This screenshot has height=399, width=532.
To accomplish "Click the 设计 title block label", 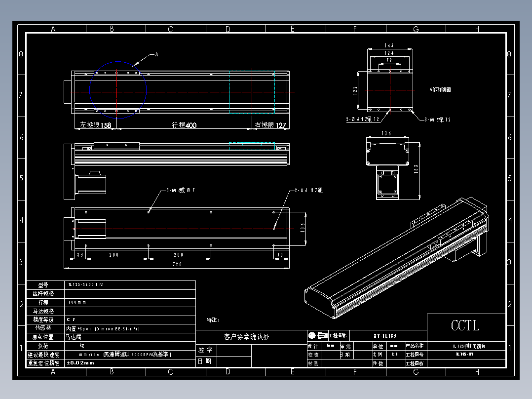I will tap(313, 346).
